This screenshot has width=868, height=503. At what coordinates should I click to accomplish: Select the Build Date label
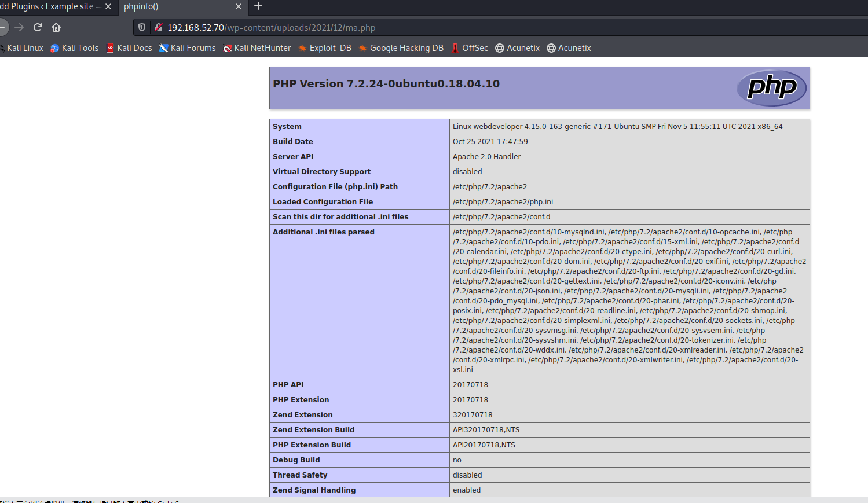(x=293, y=142)
